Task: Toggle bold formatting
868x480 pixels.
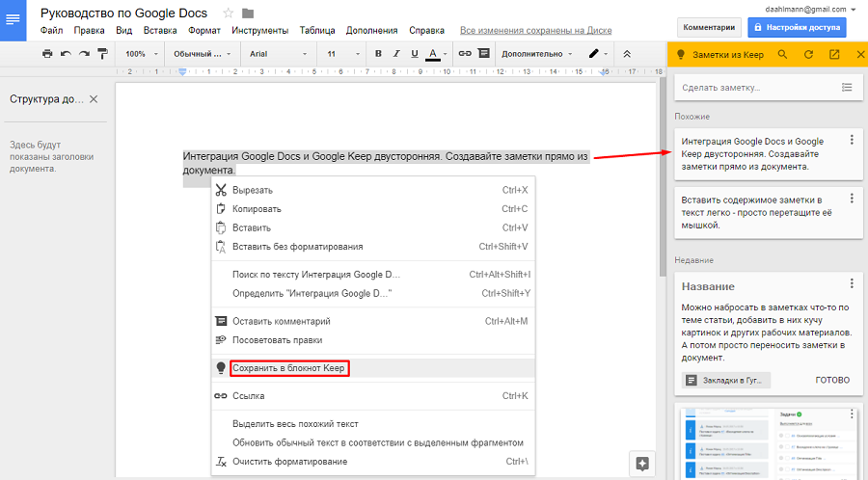Action: (378, 54)
